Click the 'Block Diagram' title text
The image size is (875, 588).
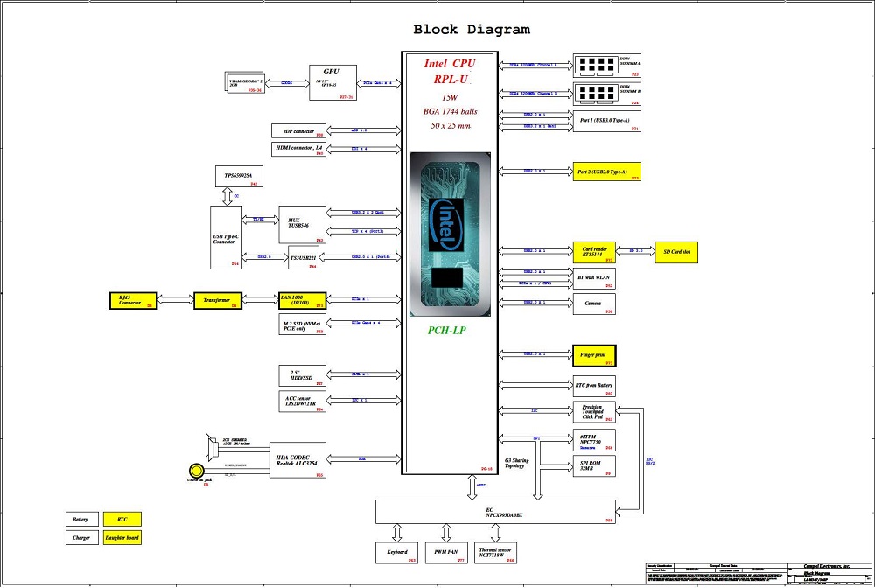pos(472,30)
